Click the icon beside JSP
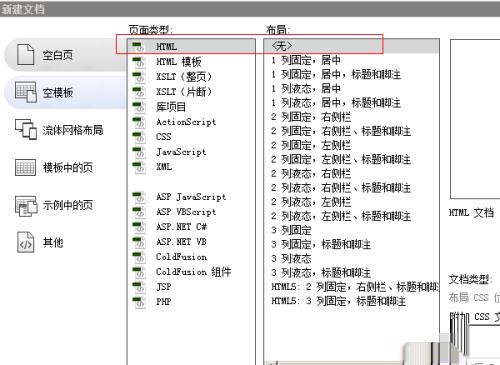500x365 pixels. [139, 287]
